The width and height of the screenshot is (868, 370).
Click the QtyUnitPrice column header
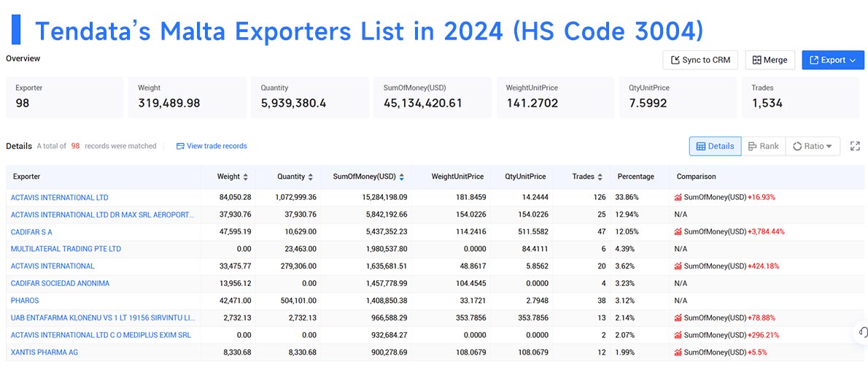[525, 177]
